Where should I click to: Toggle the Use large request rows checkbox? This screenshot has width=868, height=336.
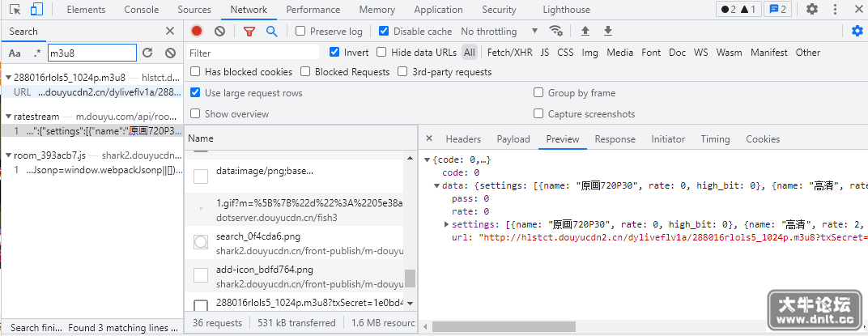pos(195,92)
